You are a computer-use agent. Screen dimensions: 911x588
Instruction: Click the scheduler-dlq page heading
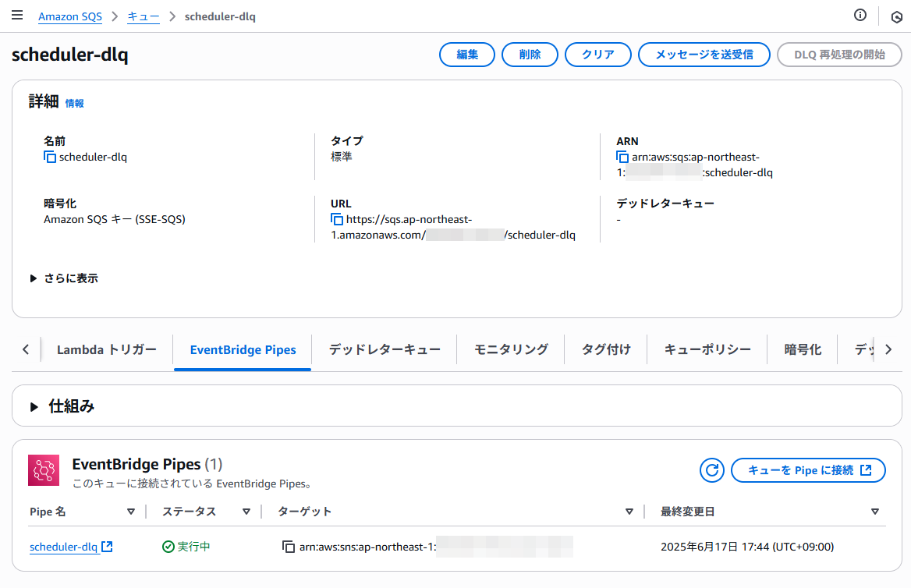pyautogui.click(x=69, y=55)
